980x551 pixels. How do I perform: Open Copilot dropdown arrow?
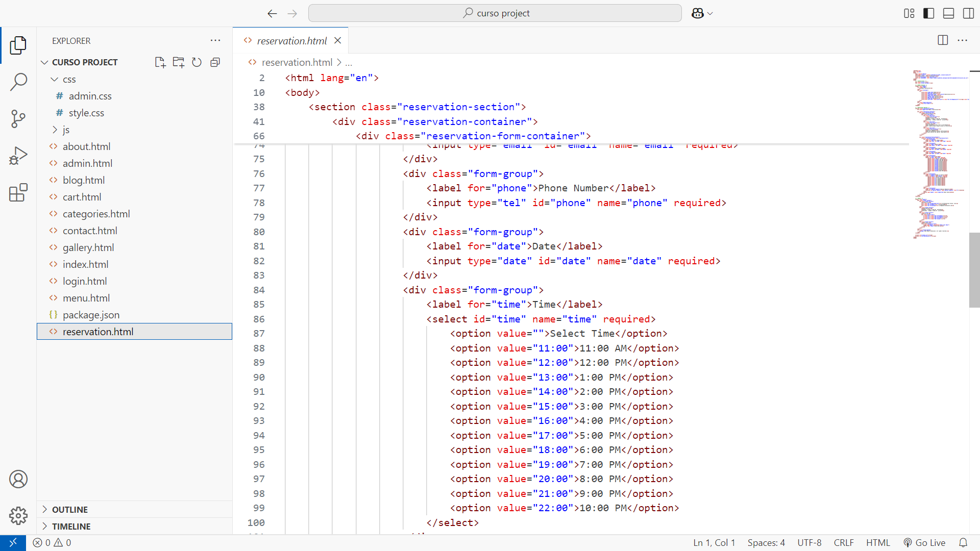pos(710,14)
